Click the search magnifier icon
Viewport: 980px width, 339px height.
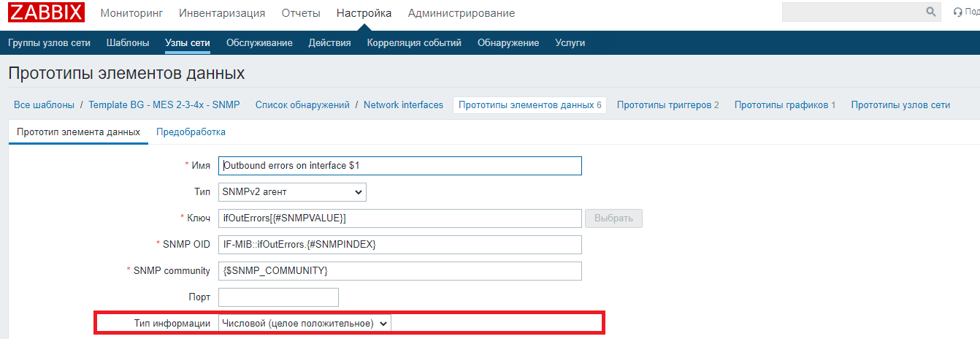tap(930, 12)
